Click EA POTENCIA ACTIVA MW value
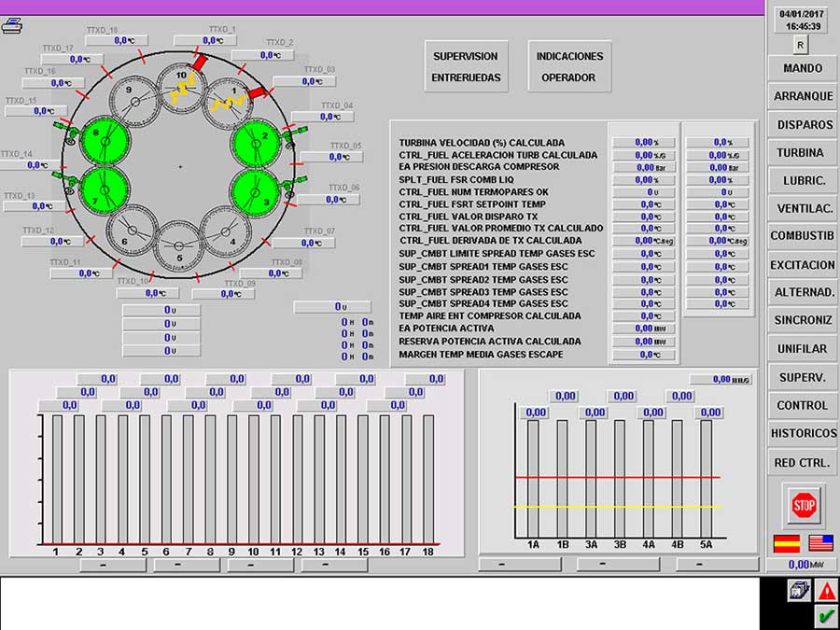Screen dimensions: 840x630 [x=644, y=329]
